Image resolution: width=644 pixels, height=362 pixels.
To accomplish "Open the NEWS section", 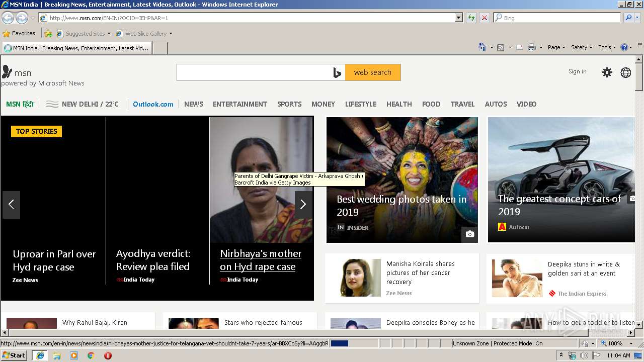I will (194, 104).
